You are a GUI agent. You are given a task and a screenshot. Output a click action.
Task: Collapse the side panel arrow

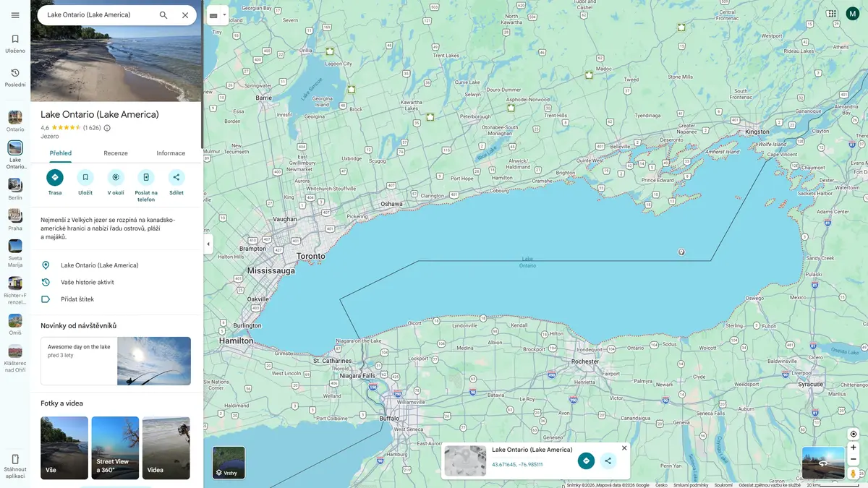point(208,244)
